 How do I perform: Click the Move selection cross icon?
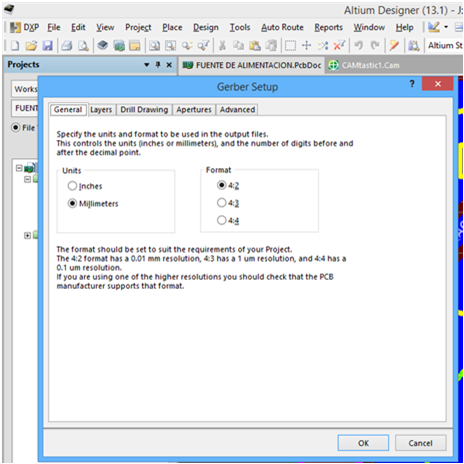pos(306,45)
